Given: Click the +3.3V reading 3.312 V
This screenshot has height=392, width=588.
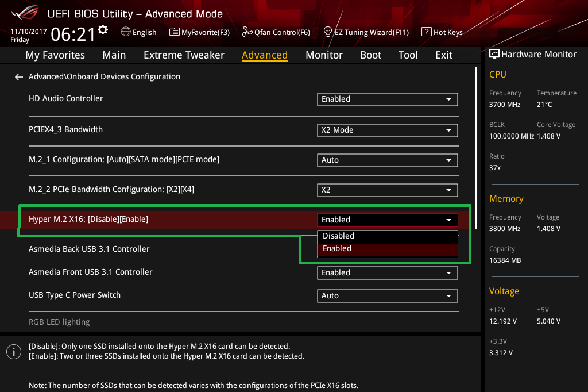Looking at the screenshot, I should pos(501,353).
